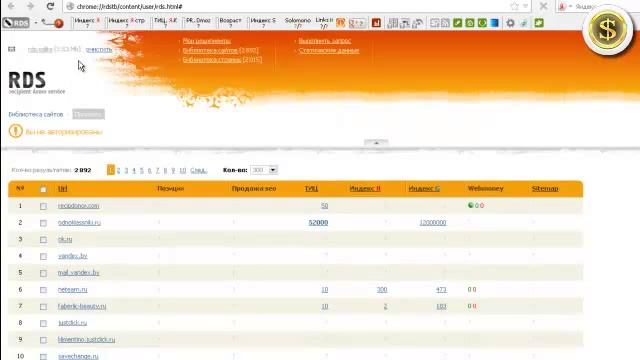This screenshot has height=360, width=640.
Task: Open the neteam.ru link
Action: [73, 289]
